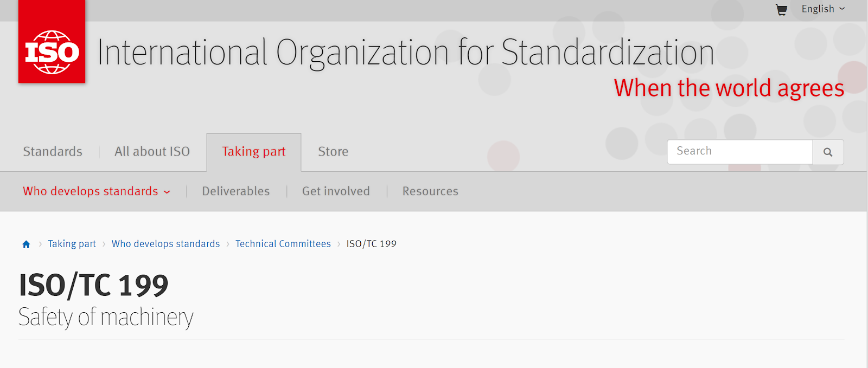Image resolution: width=868 pixels, height=368 pixels.
Task: Open the Technical Committees breadcrumb link
Action: pos(283,244)
